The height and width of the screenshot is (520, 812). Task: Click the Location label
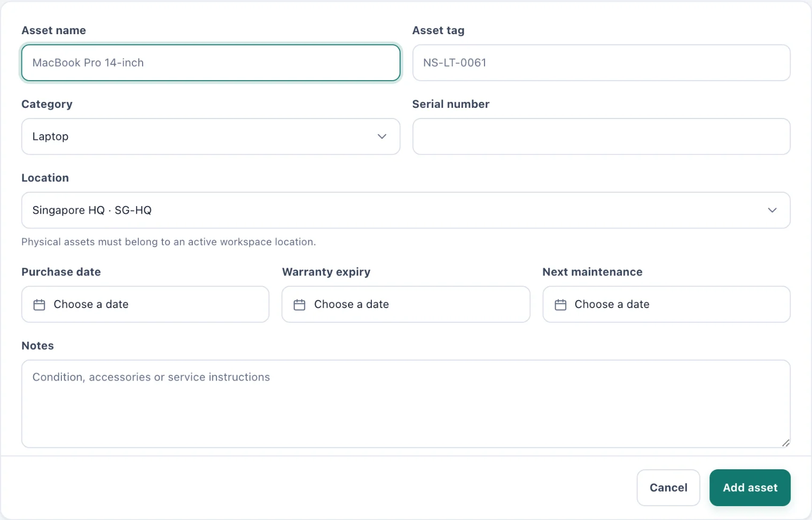coord(45,178)
